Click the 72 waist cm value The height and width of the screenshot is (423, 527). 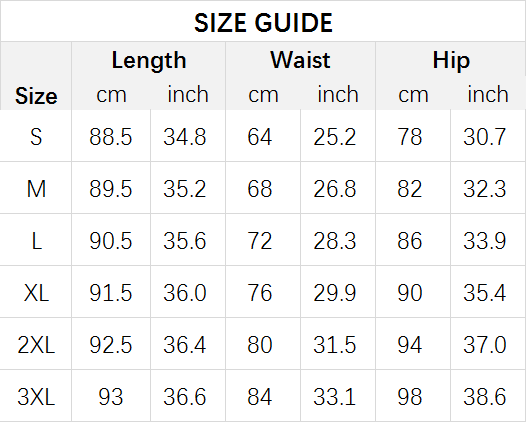point(259,241)
